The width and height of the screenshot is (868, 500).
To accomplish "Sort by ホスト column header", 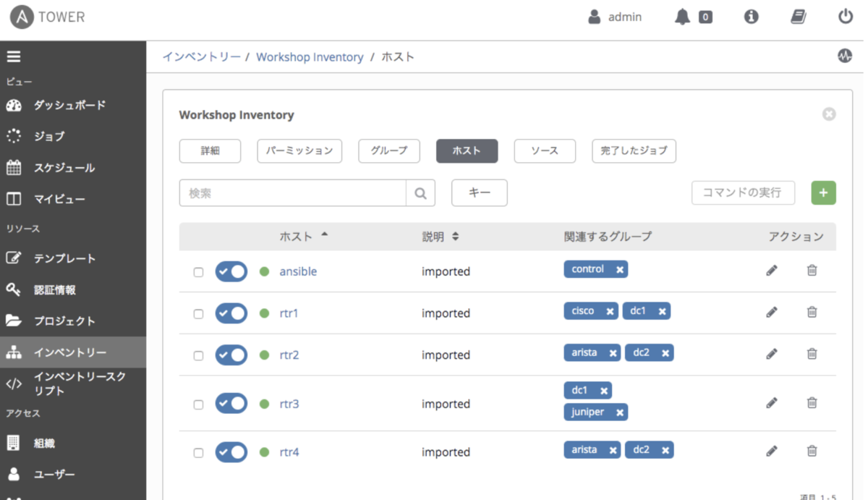I will [x=303, y=237].
